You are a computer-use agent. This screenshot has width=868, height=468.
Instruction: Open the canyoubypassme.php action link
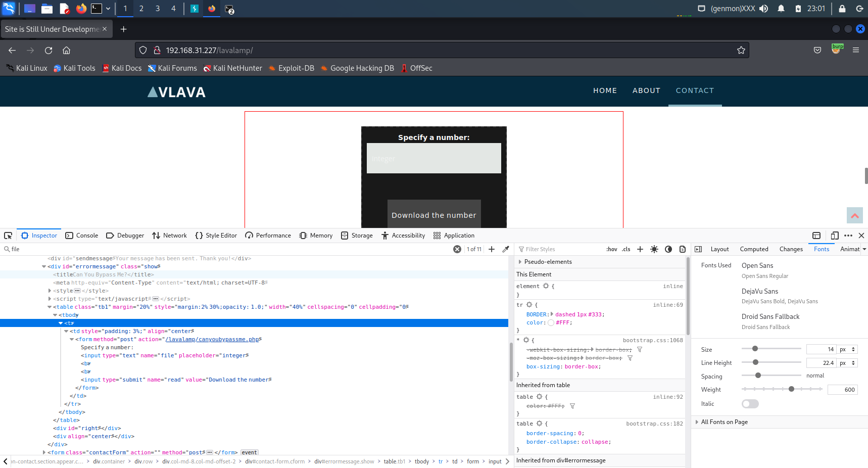212,339
